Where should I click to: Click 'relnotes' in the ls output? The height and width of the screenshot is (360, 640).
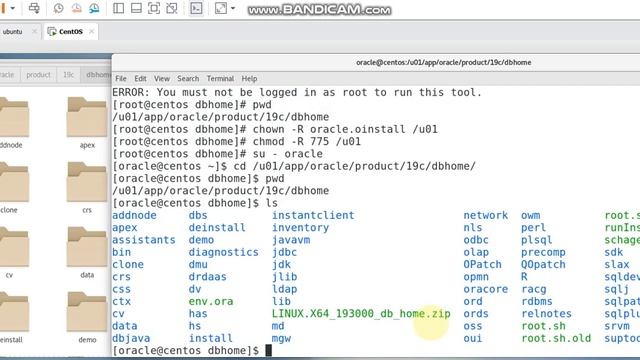[x=547, y=313]
